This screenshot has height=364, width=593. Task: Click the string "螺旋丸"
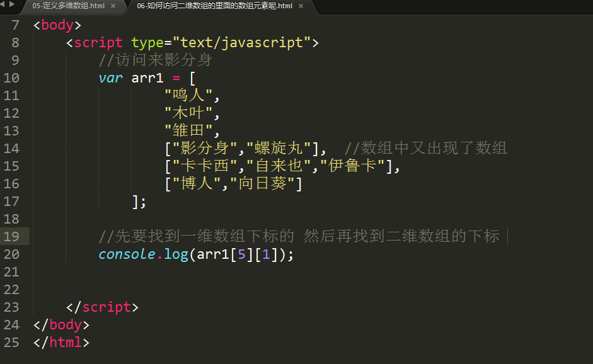279,148
